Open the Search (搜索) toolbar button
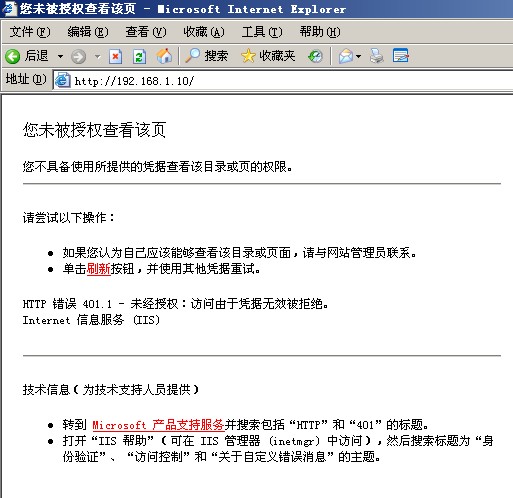The width and height of the screenshot is (513, 498). pos(207,56)
